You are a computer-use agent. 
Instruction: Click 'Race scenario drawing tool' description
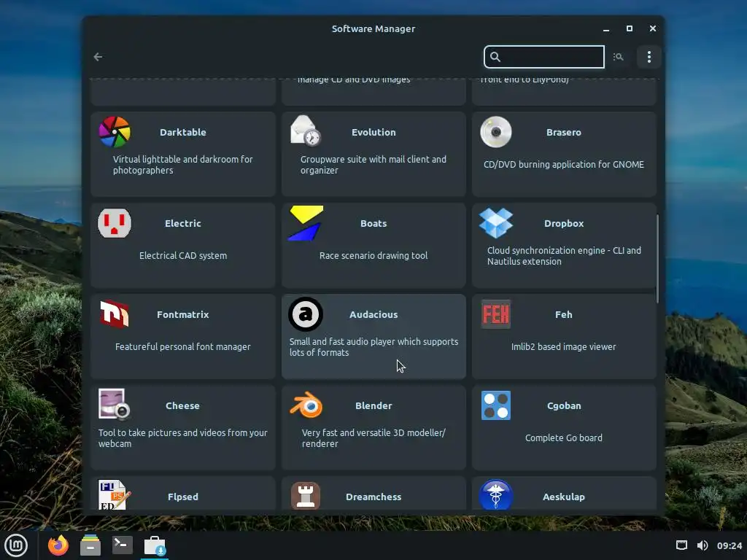click(x=373, y=256)
